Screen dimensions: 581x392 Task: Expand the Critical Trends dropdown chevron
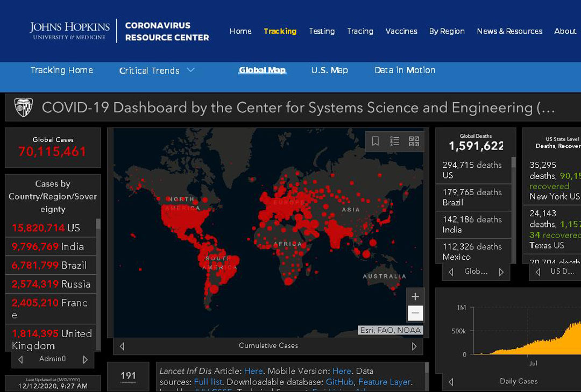coord(190,70)
